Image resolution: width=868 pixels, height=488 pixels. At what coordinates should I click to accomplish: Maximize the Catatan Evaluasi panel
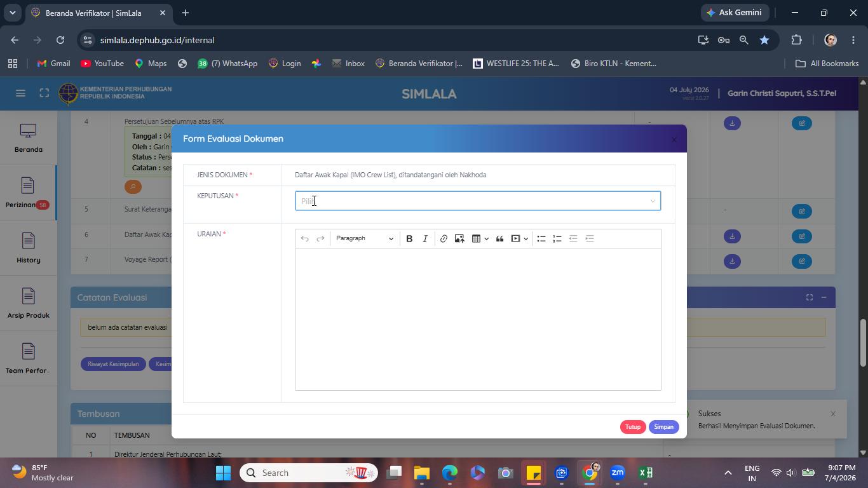point(810,297)
